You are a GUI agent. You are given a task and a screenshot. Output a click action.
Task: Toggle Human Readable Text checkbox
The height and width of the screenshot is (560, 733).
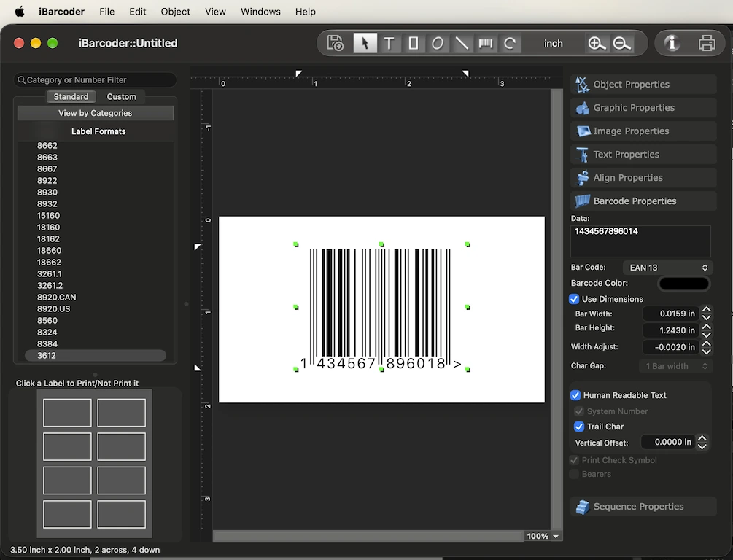click(x=575, y=395)
